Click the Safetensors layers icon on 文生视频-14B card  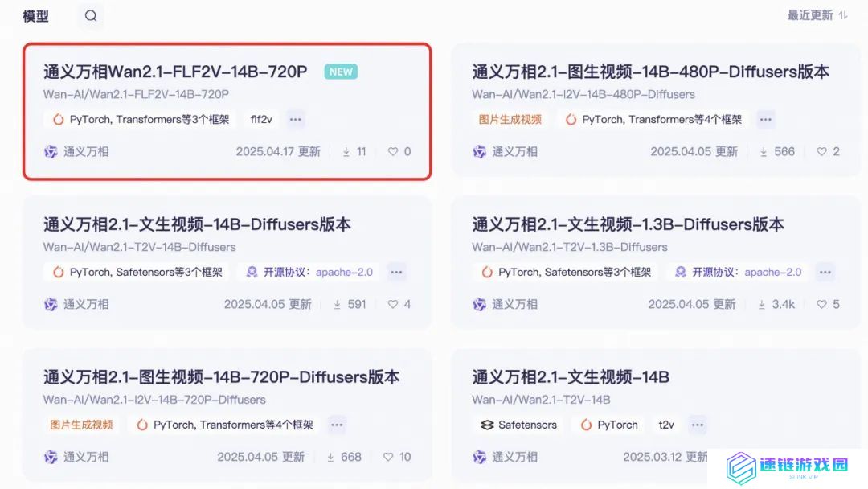[x=487, y=425]
